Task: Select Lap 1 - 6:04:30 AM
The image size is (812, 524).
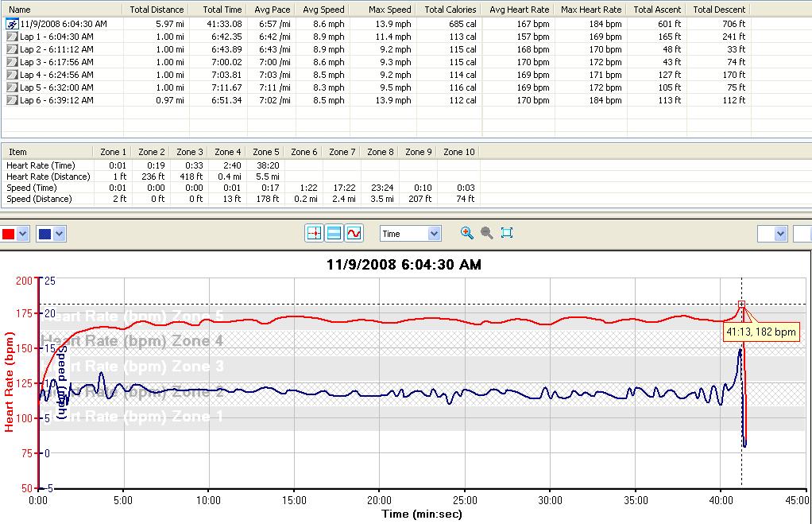Action: 56,37
